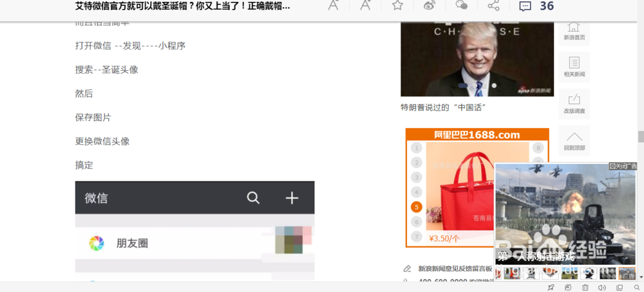Viewport: 644px width, 292px height.
Task: Click text 打开微信 --发现----小程序
Action: 130,46
